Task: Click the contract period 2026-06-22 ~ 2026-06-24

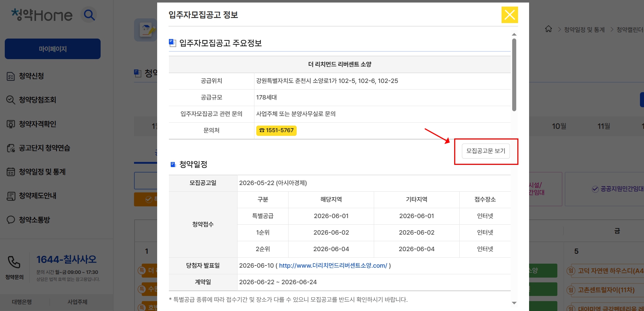Action: [278, 282]
